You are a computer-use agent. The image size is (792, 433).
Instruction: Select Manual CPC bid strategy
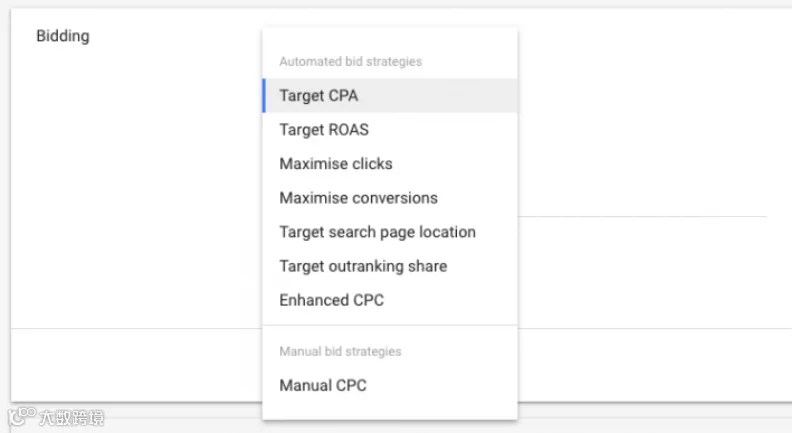point(323,385)
